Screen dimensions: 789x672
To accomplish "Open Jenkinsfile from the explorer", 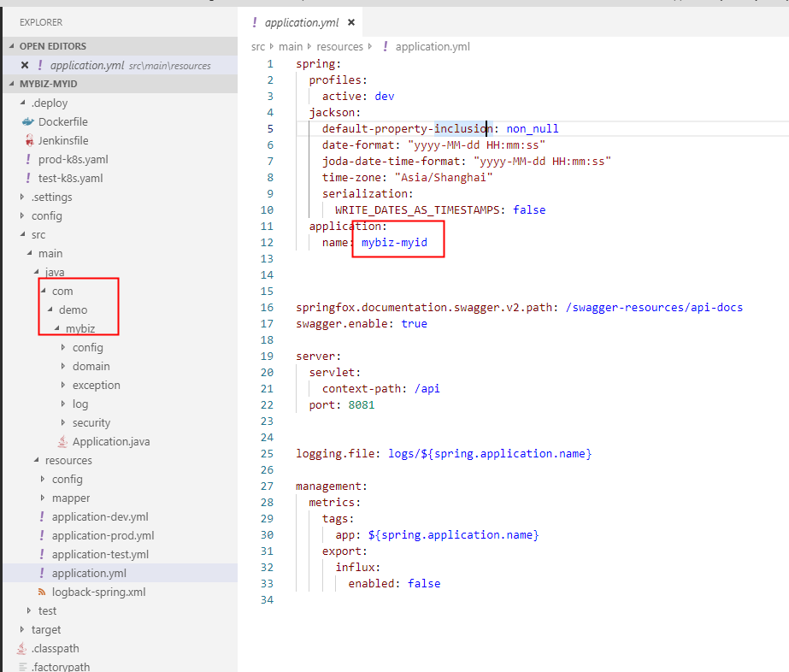I will pyautogui.click(x=63, y=140).
